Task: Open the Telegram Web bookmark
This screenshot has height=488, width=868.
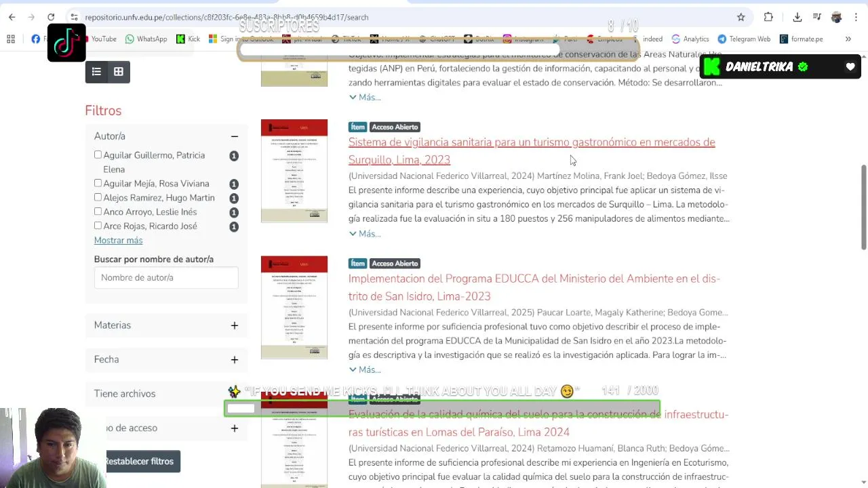Action: [x=744, y=39]
